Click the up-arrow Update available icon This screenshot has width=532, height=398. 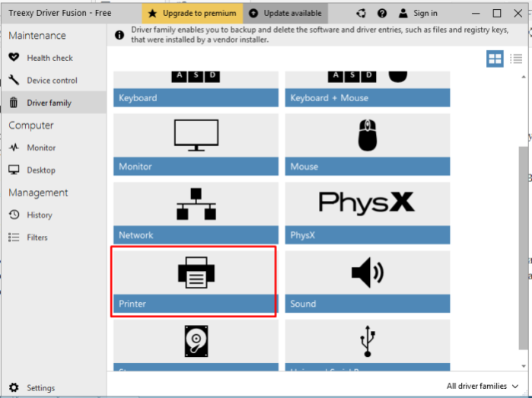tap(253, 13)
